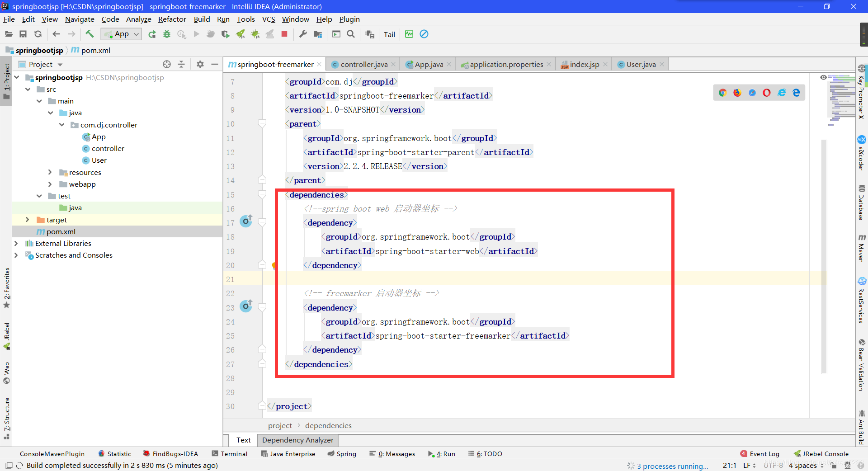This screenshot has height=471, width=868.
Task: Click the line 23 dependency gutter icon
Action: [246, 306]
